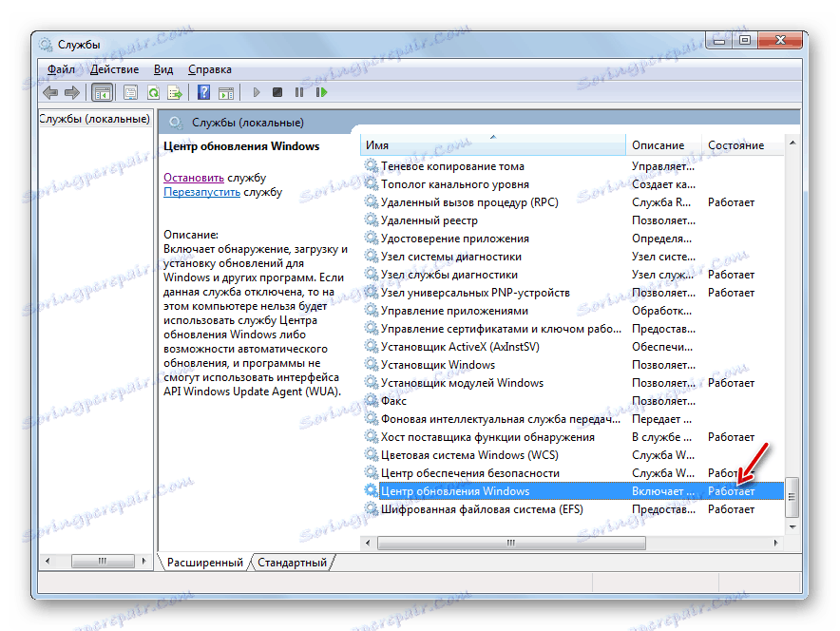Viewport: 840px width, 631px height.
Task: Click vertical scrollbar up arrow in services list
Action: [792, 143]
